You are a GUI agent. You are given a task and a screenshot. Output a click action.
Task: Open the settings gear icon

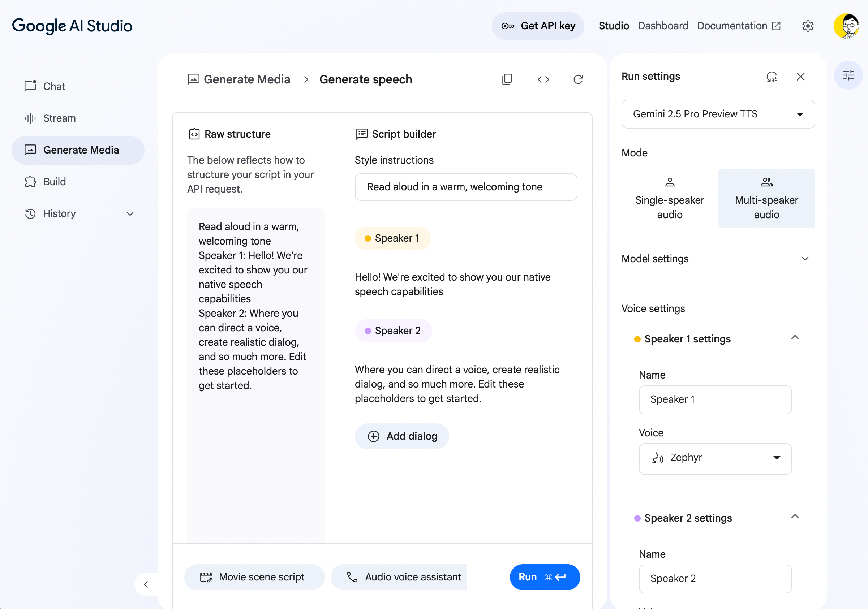point(808,26)
